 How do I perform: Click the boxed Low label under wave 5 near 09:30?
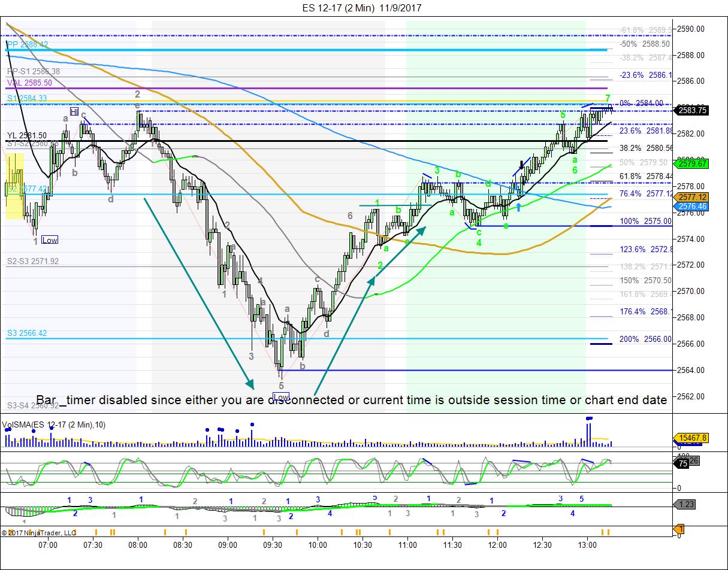[x=282, y=396]
